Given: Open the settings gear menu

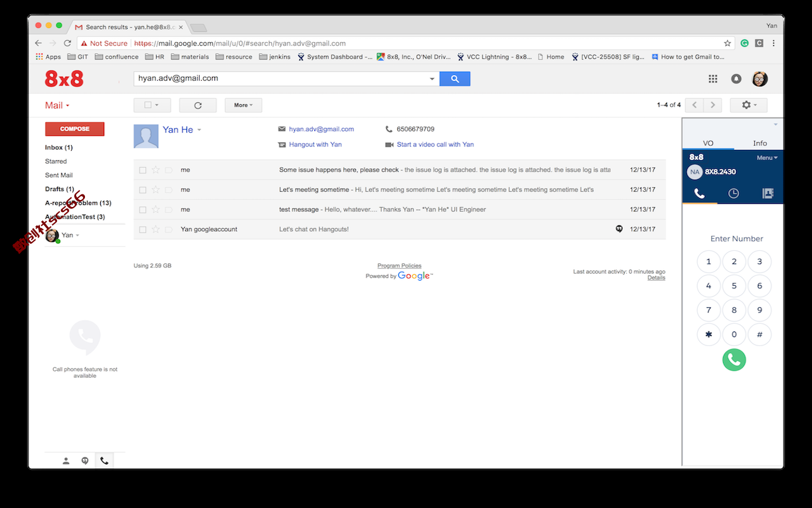Looking at the screenshot, I should tap(749, 105).
